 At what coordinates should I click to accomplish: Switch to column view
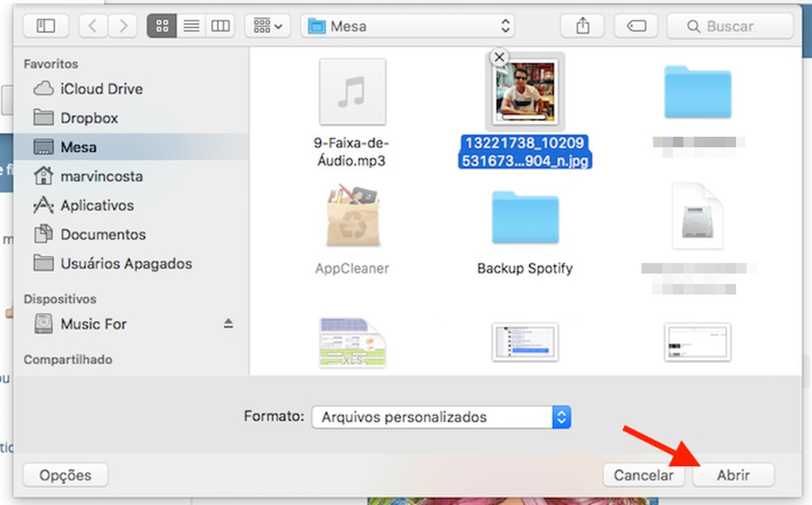[220, 26]
